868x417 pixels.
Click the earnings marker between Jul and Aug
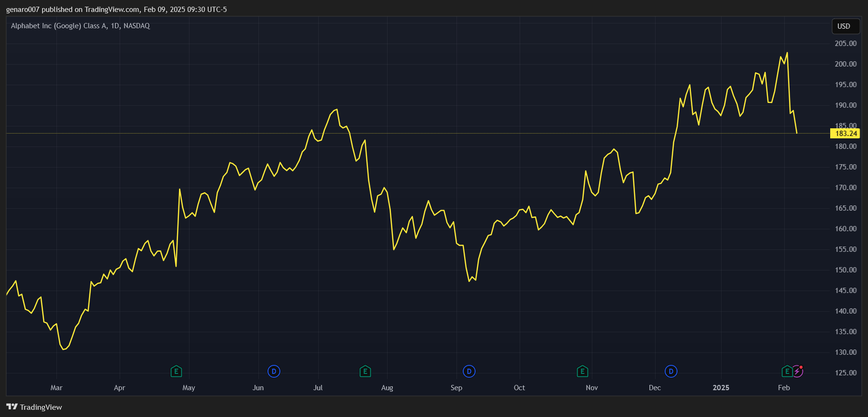[x=365, y=371]
